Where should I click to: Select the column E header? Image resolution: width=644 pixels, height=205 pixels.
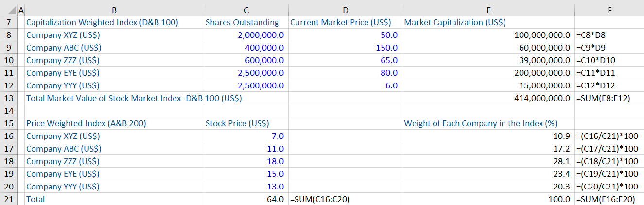pyautogui.click(x=488, y=9)
